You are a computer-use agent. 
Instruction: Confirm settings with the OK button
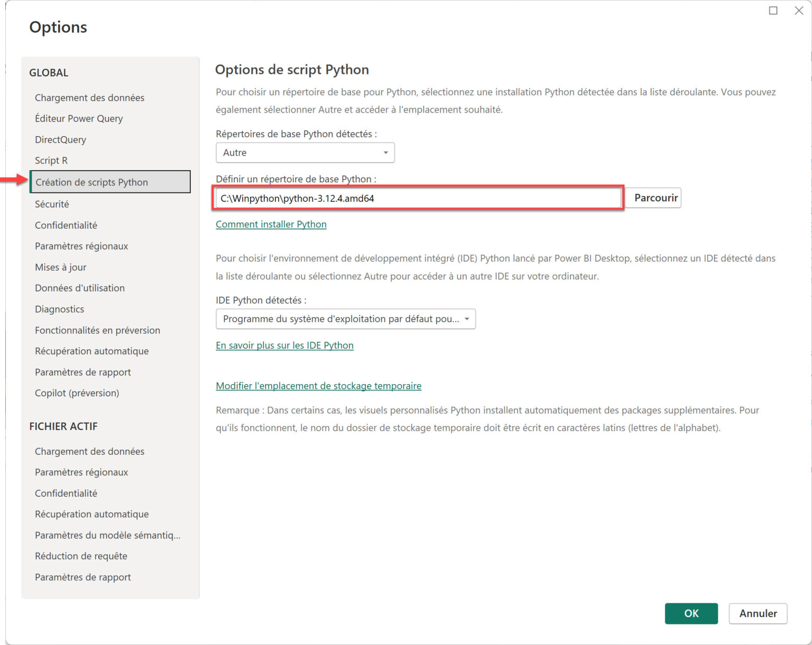pos(691,613)
